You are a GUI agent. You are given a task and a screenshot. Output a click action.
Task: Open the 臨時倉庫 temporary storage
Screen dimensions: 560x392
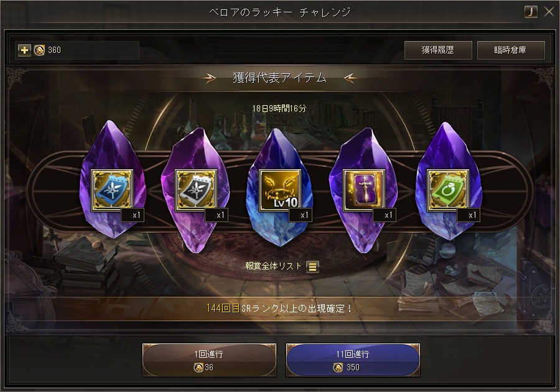coord(511,50)
